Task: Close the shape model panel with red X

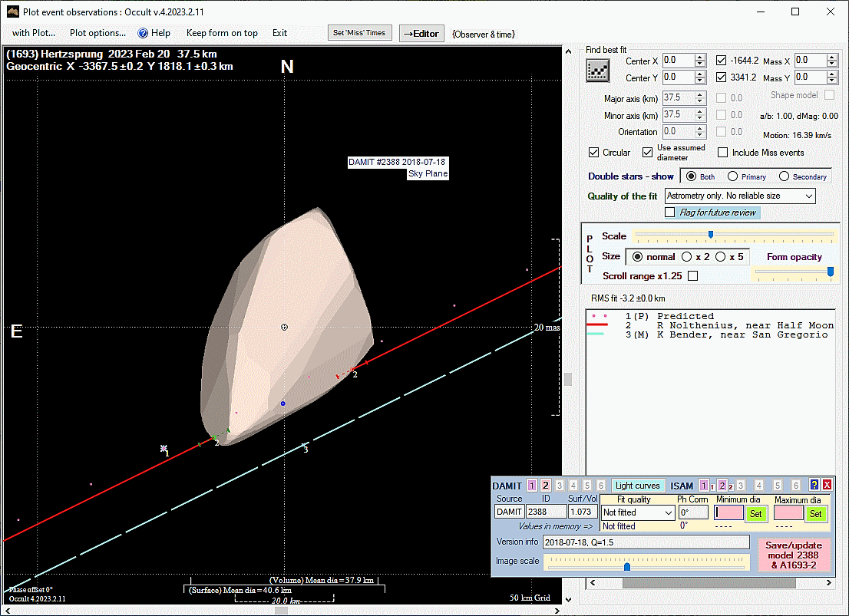Action: tap(827, 485)
